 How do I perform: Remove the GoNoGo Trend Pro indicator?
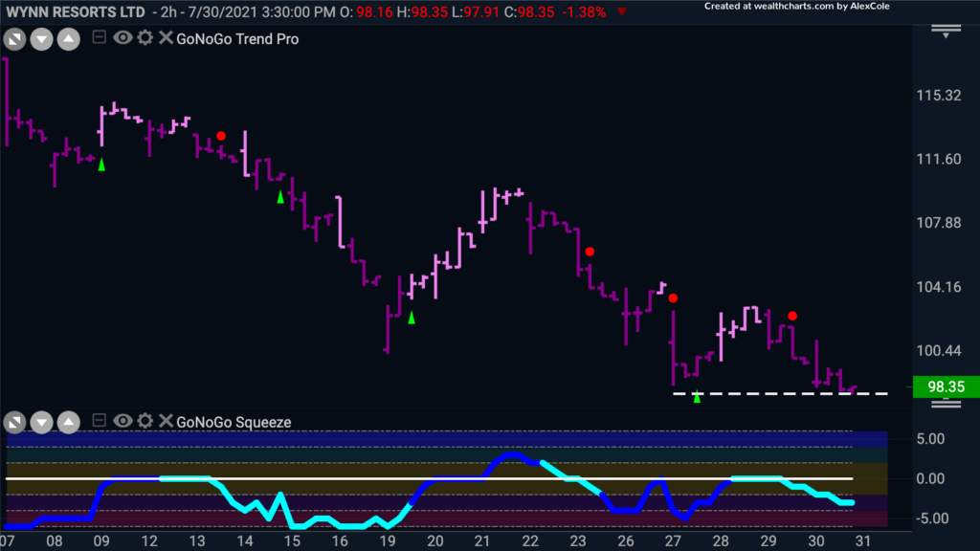pyautogui.click(x=166, y=37)
